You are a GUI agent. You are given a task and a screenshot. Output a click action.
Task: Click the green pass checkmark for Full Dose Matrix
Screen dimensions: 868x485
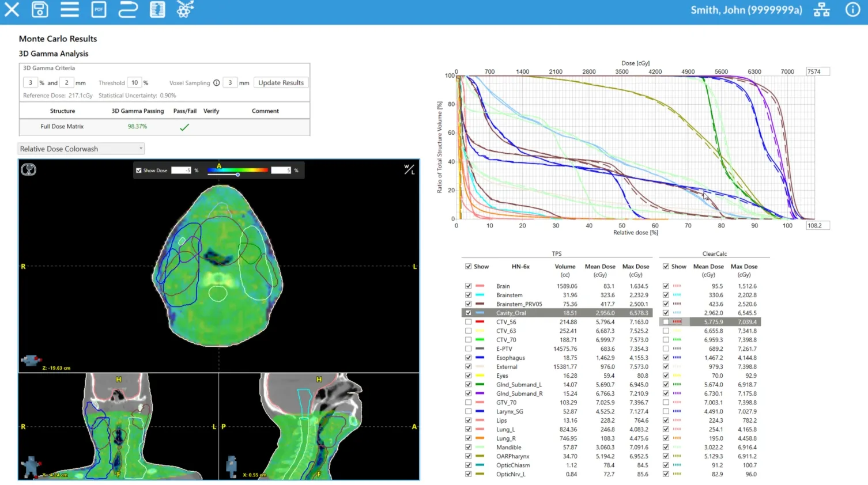(184, 127)
